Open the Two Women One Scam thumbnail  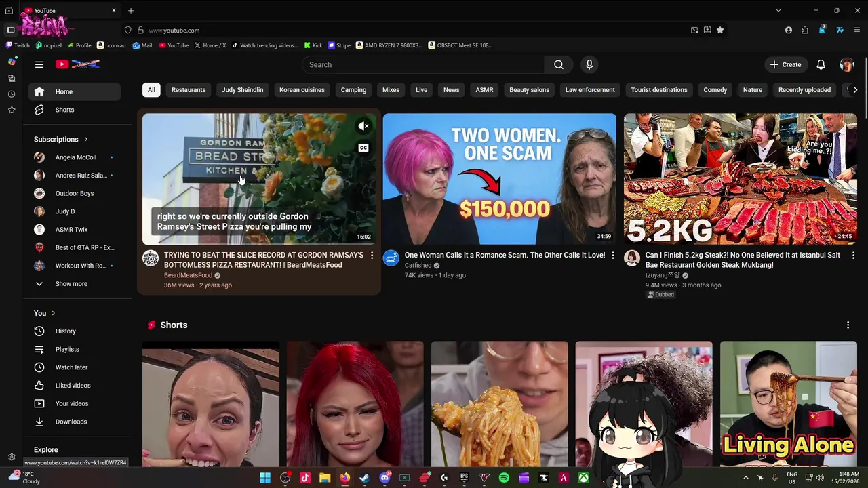(x=499, y=179)
